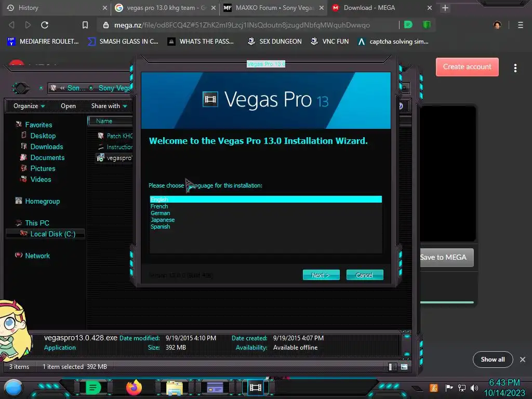Image resolution: width=532 pixels, height=399 pixels.
Task: Open the browser hamburger menu
Action: pos(521,25)
